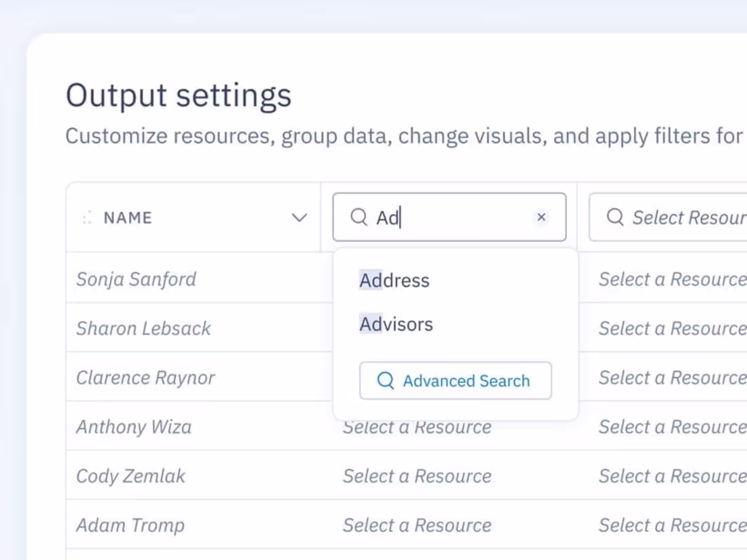
Task: Select "Address" from the search suggestions
Action: pyautogui.click(x=394, y=280)
